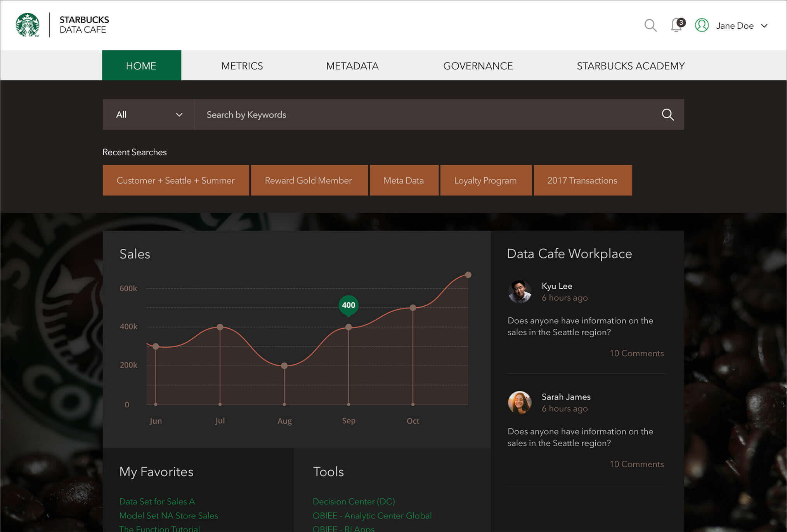
Task: Click Sarah James's profile photo
Action: (x=519, y=402)
